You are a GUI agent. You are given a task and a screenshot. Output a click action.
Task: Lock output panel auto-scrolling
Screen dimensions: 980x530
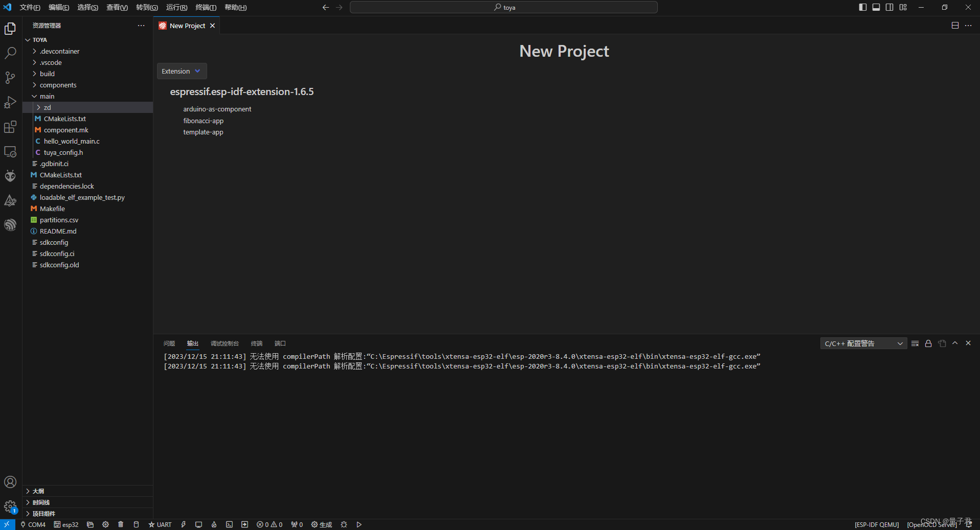(928, 343)
